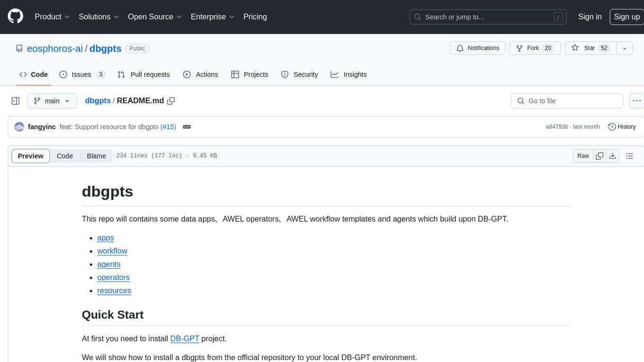This screenshot has width=644, height=362.
Task: Select the Pull requests tab
Action: pos(143,74)
